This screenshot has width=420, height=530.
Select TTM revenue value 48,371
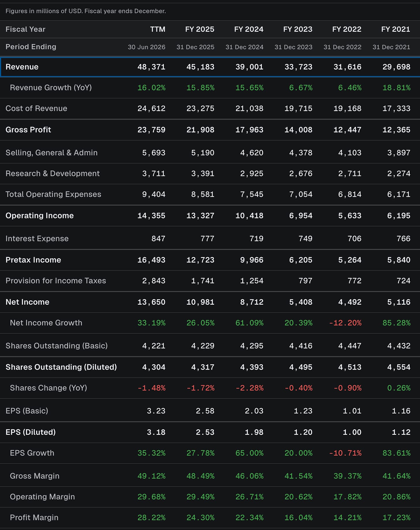[151, 67]
